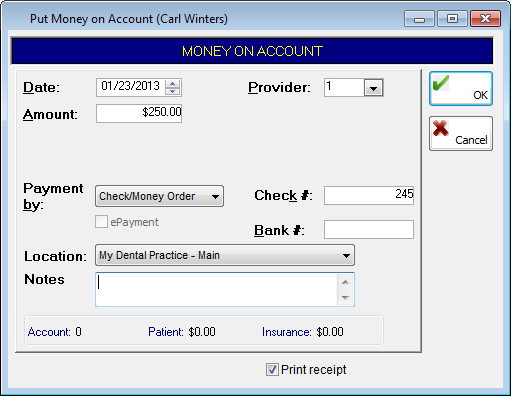Cancel the money on account entry
The width and height of the screenshot is (511, 396).
461,134
